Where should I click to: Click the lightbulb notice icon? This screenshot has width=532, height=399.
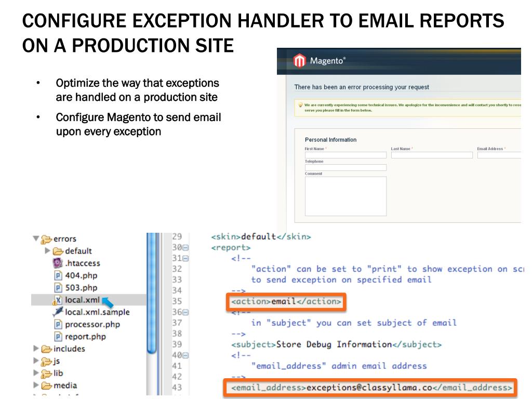click(300, 105)
